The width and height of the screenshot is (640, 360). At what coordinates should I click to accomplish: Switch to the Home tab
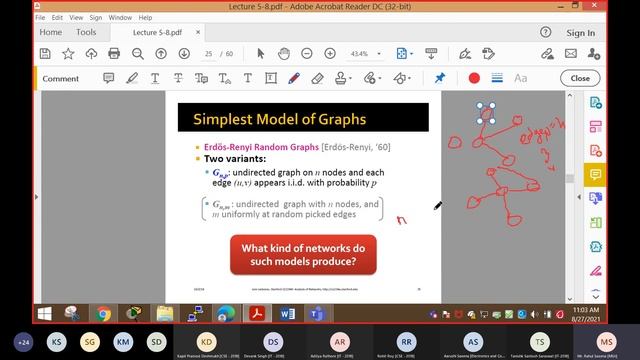(x=51, y=32)
